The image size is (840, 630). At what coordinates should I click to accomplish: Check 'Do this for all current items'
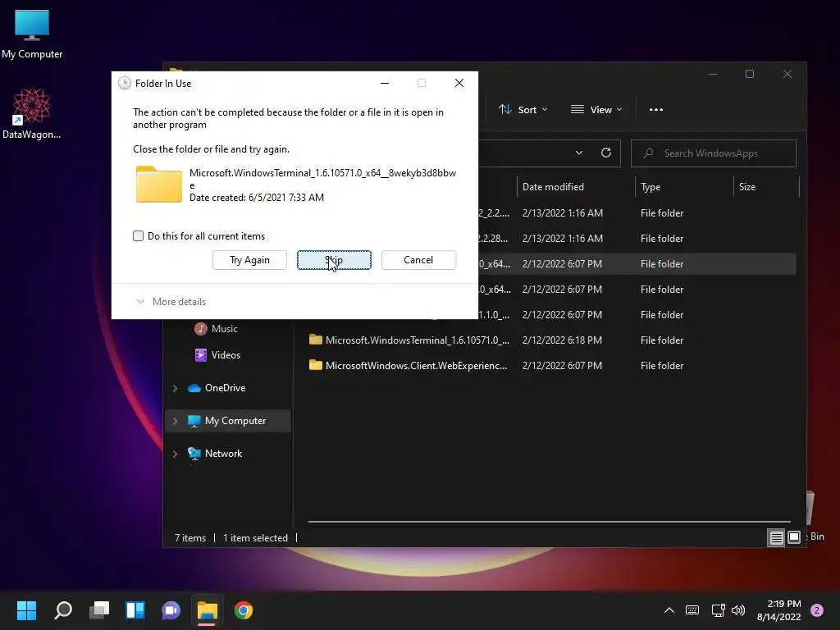(x=138, y=235)
